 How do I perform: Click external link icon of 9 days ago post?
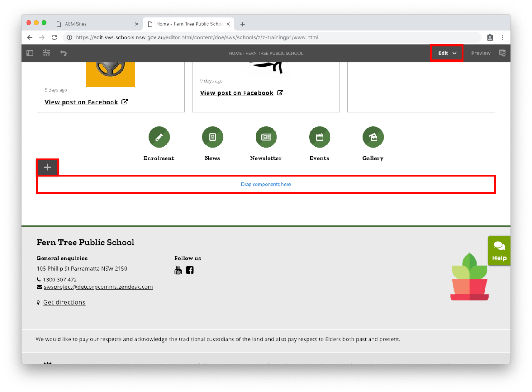(x=280, y=93)
